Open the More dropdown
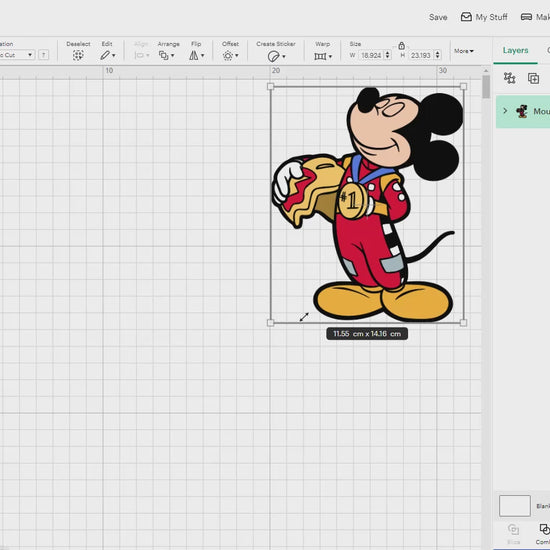Viewport: 550px width, 550px height. click(464, 51)
